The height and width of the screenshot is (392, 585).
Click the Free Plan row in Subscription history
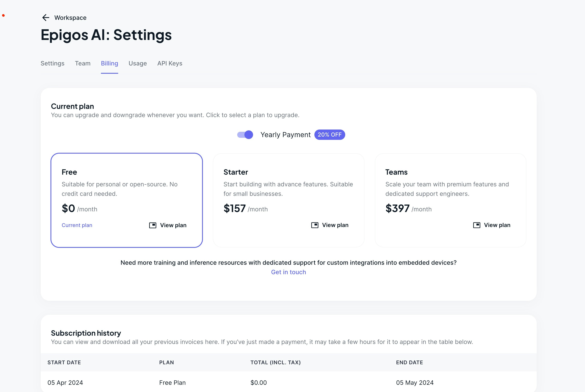tap(172, 383)
